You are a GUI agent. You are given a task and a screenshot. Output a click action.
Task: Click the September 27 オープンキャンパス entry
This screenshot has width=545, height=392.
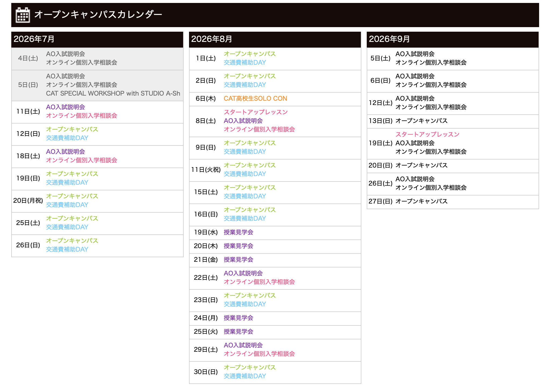point(422,201)
